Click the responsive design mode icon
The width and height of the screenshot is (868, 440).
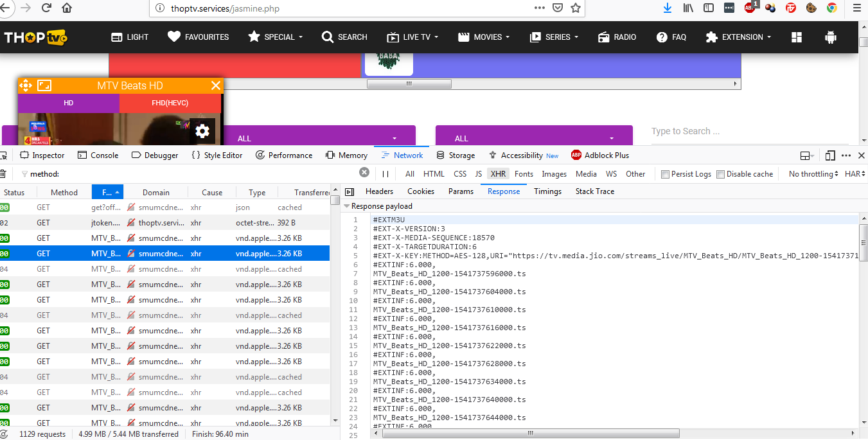830,155
